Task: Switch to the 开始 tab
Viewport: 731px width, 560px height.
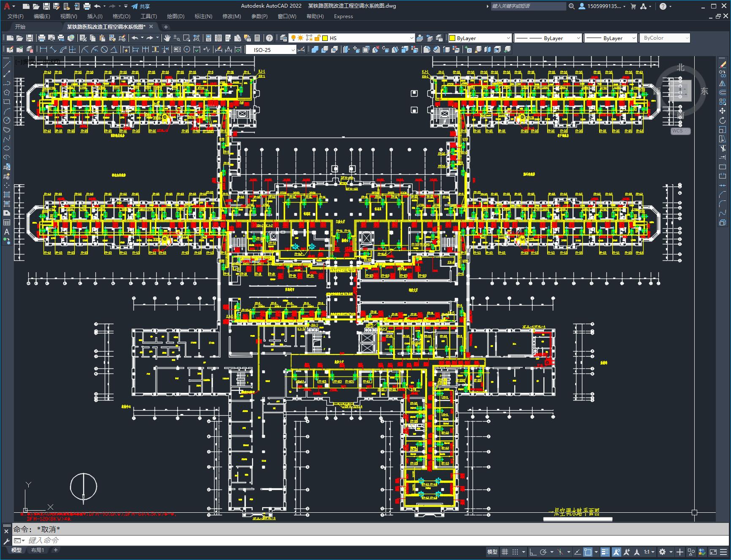Action: pyautogui.click(x=20, y=27)
